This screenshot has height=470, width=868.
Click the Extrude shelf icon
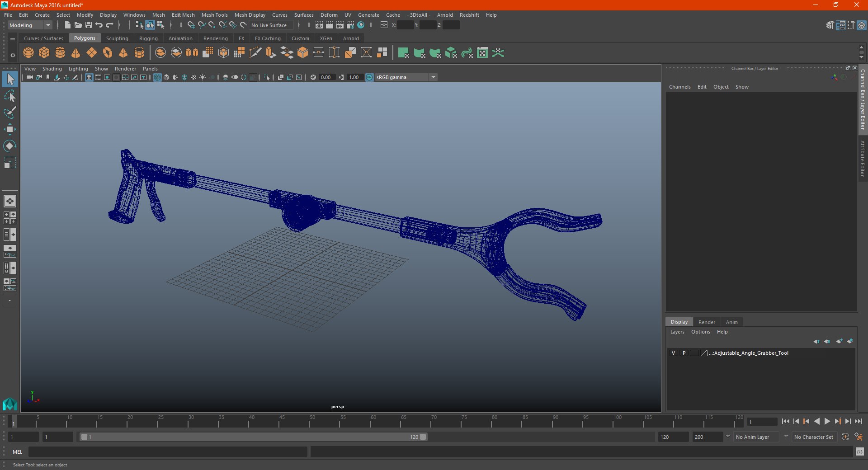(x=271, y=53)
